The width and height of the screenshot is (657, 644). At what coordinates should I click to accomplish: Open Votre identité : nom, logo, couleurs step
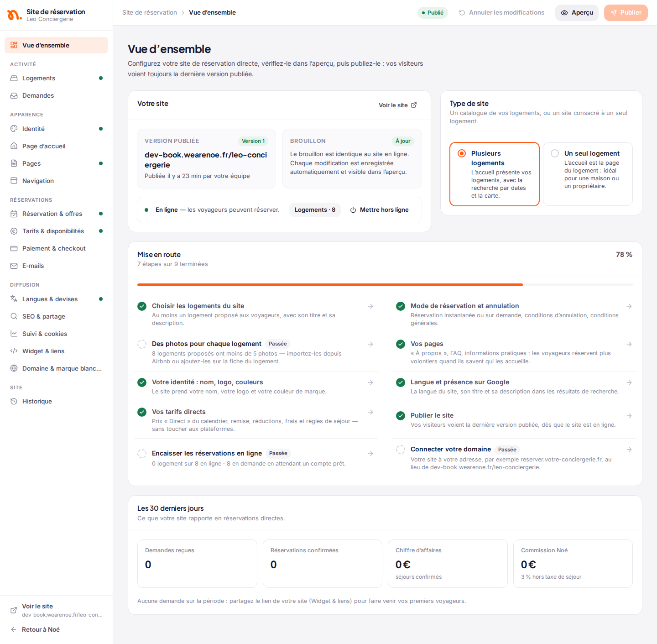(x=255, y=387)
